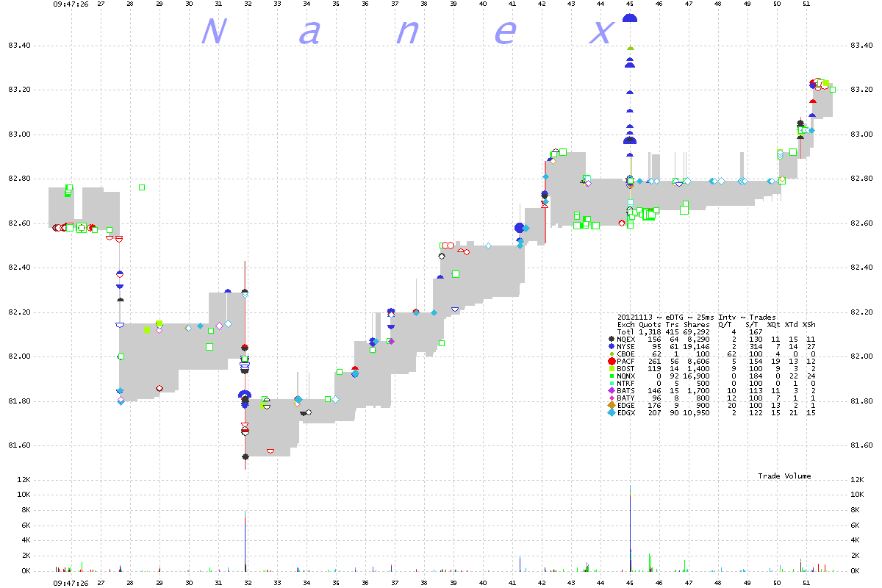This screenshot has width=882, height=588.
Task: Click the black NQEX legend marker
Action: [x=612, y=339]
